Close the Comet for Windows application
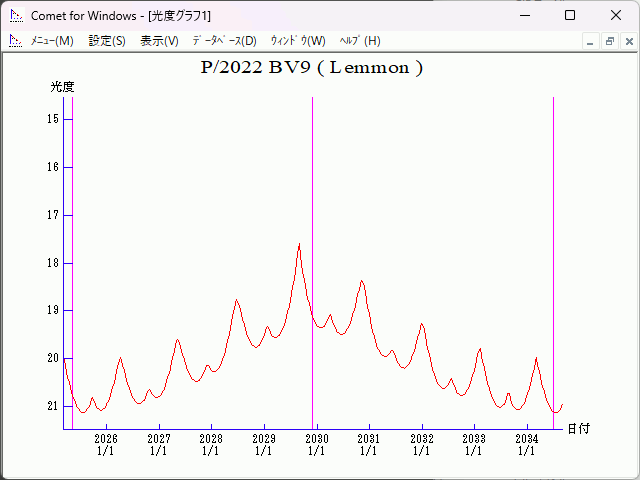The width and height of the screenshot is (640, 480). (615, 16)
